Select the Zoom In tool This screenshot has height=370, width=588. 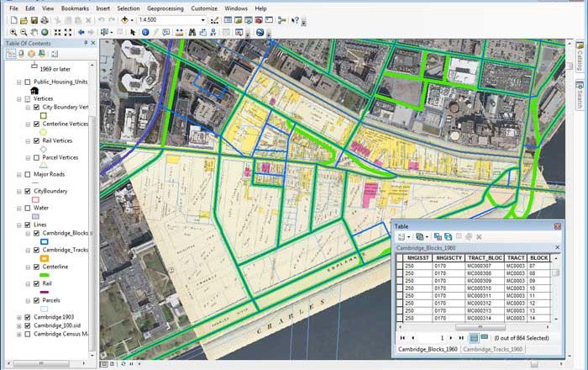click(13, 33)
